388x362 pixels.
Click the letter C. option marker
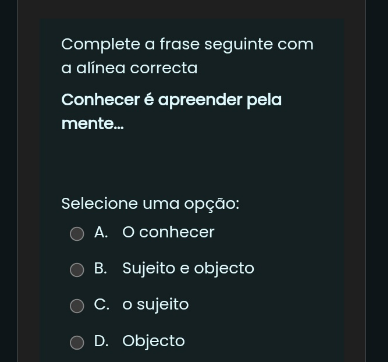point(102,304)
